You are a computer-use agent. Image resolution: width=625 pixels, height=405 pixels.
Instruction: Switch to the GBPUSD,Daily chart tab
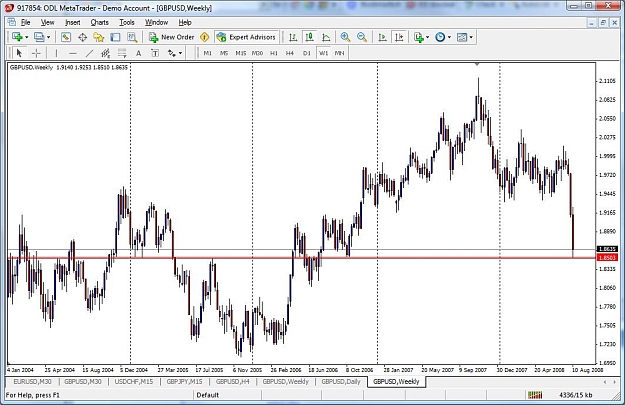click(x=341, y=381)
